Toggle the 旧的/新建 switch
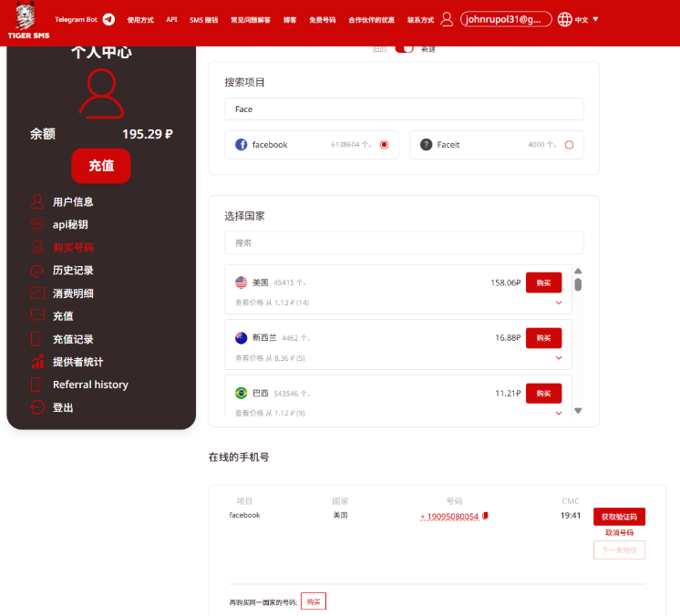 click(404, 49)
